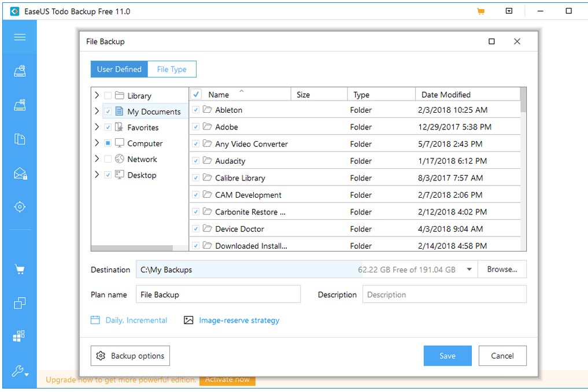Click the Destination path field
588x392 pixels.
coord(307,269)
